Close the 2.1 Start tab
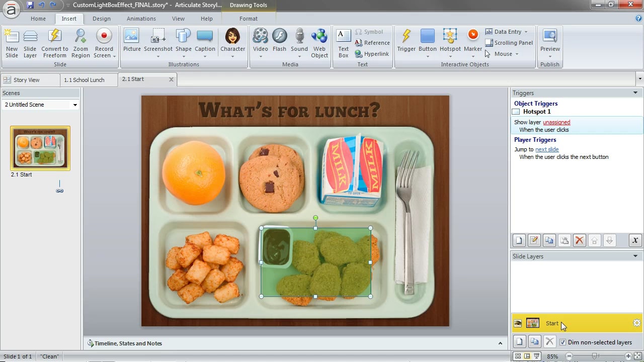Image resolution: width=644 pixels, height=362 pixels. click(x=171, y=79)
